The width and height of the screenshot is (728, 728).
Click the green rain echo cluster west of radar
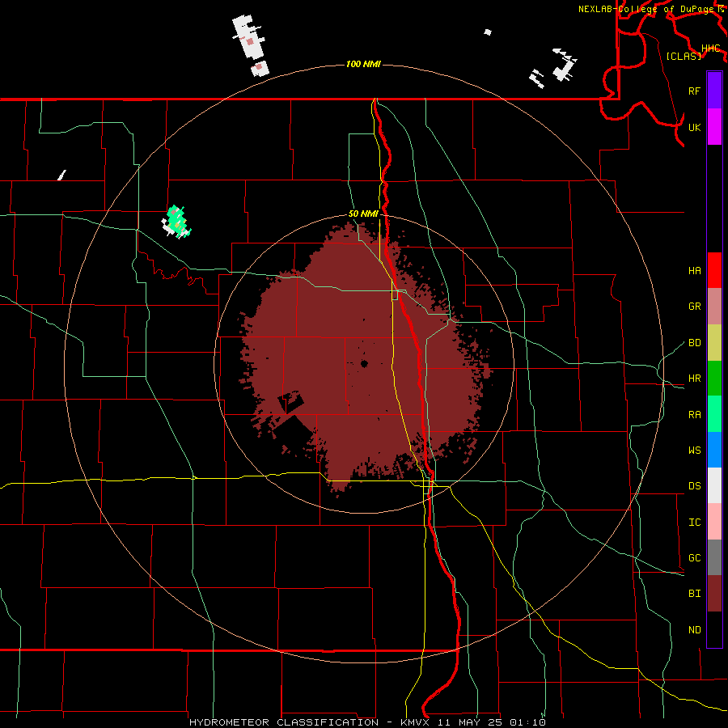177,222
